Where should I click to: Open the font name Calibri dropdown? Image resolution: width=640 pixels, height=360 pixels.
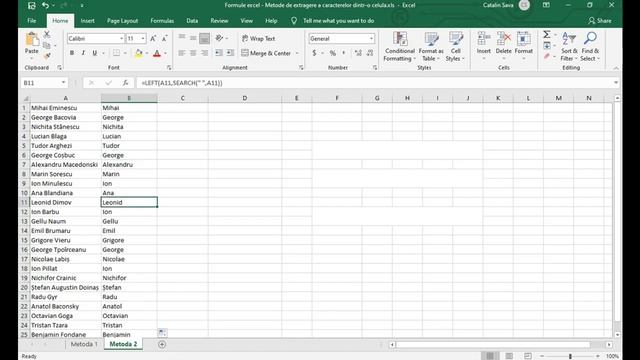tap(122, 38)
